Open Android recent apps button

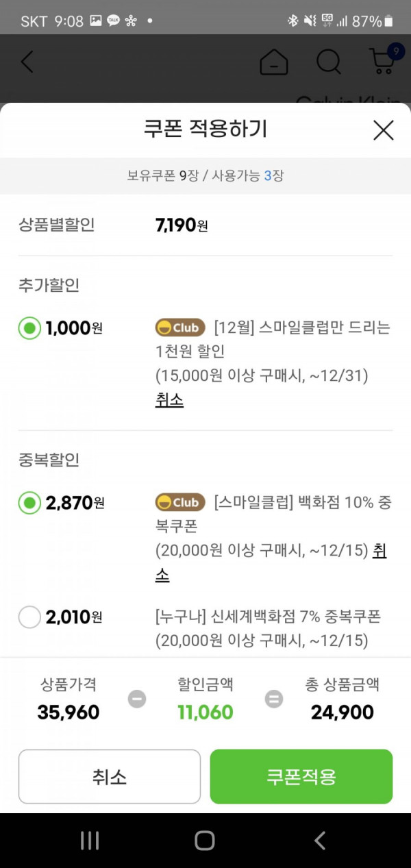tap(90, 841)
